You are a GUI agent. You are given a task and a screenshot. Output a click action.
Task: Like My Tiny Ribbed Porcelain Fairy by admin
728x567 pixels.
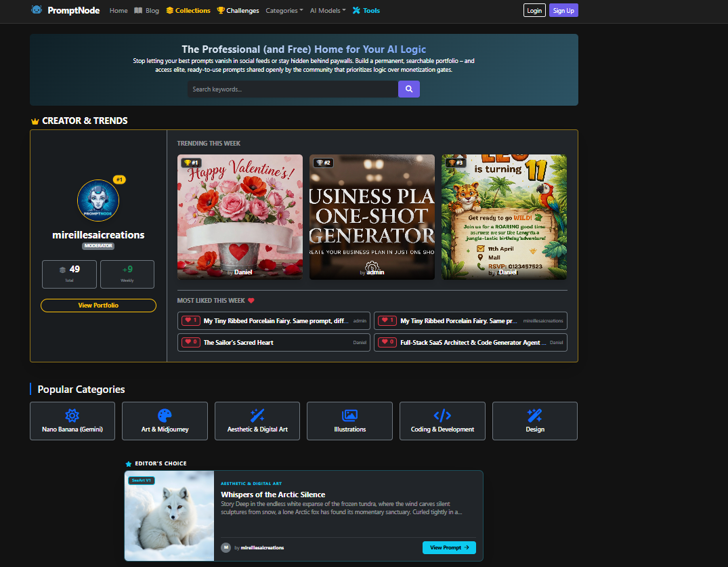190,320
